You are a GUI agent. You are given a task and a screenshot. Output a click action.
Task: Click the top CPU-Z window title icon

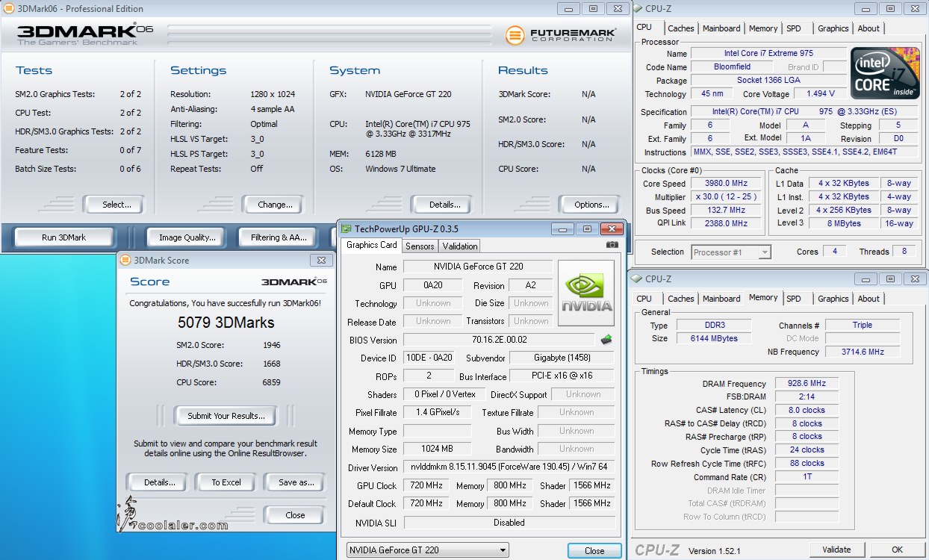tap(637, 8)
